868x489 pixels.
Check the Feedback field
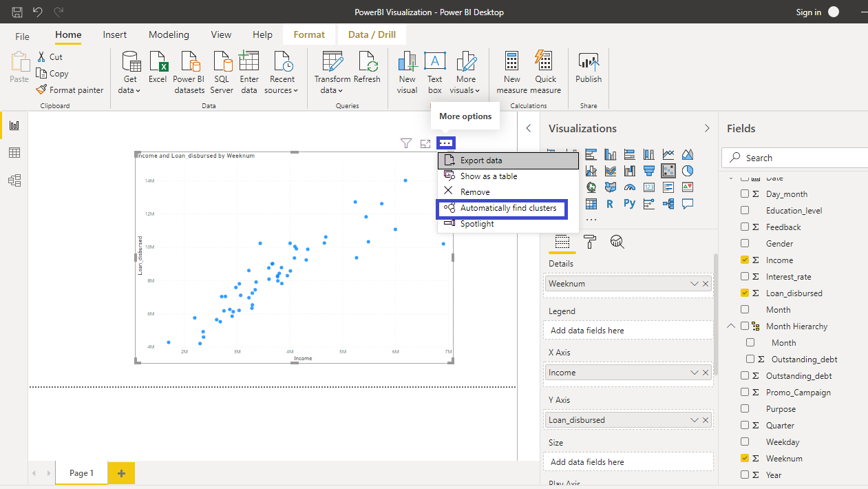(x=745, y=227)
